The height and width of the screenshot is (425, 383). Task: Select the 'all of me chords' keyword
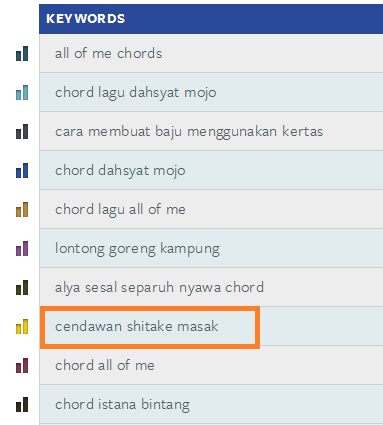click(108, 53)
